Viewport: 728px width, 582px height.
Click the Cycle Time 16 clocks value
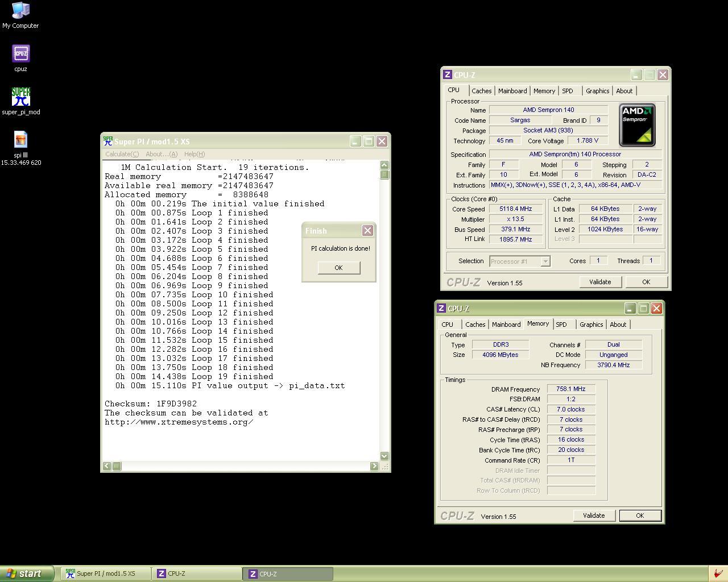tap(571, 440)
